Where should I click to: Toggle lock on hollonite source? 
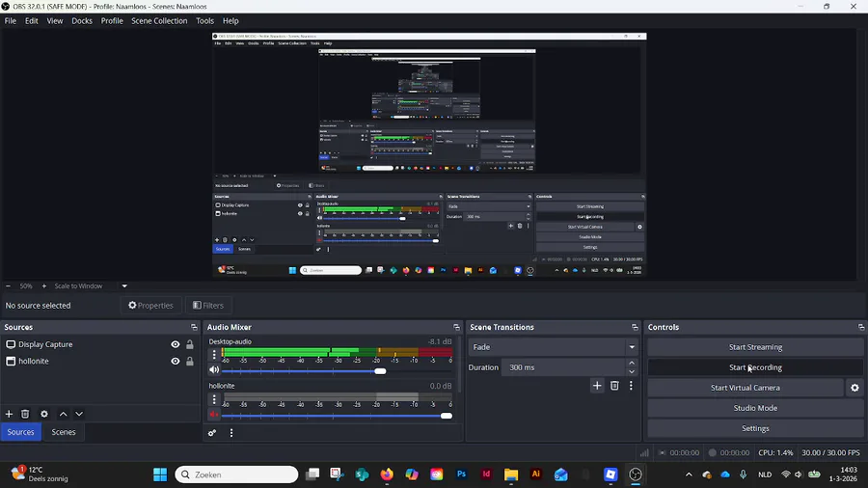[x=190, y=361]
